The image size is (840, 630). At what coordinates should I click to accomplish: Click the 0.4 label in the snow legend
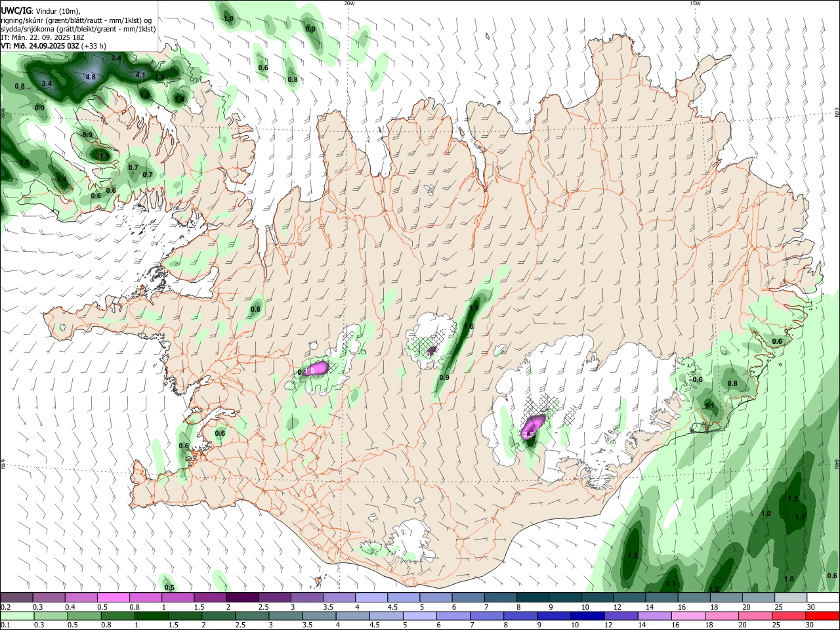pyautogui.click(x=70, y=606)
